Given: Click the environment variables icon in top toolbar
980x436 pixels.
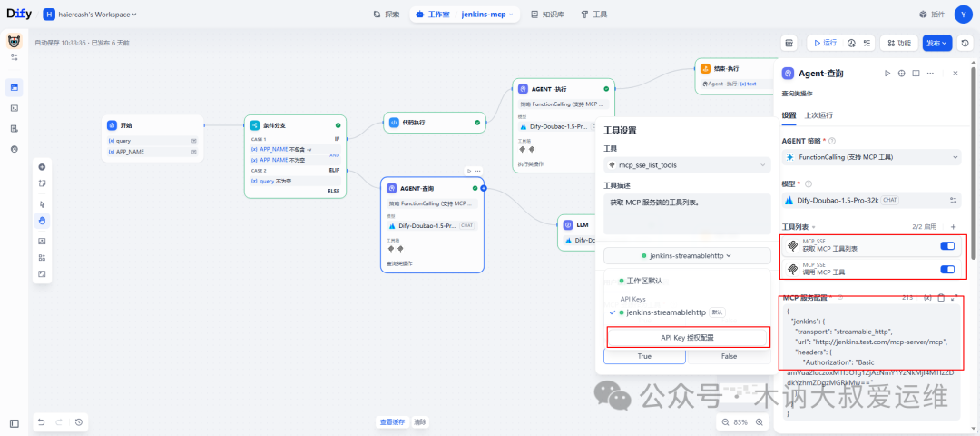Looking at the screenshot, I should (789, 44).
